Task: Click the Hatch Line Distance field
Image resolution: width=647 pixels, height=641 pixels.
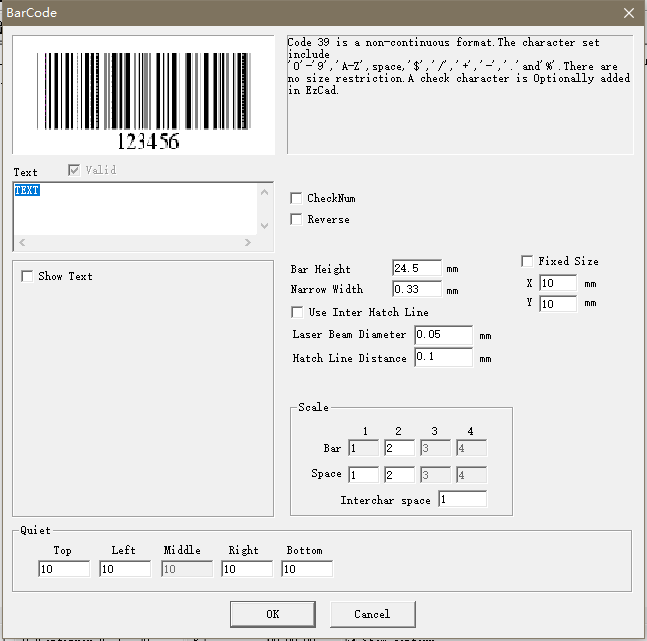Action: (444, 357)
